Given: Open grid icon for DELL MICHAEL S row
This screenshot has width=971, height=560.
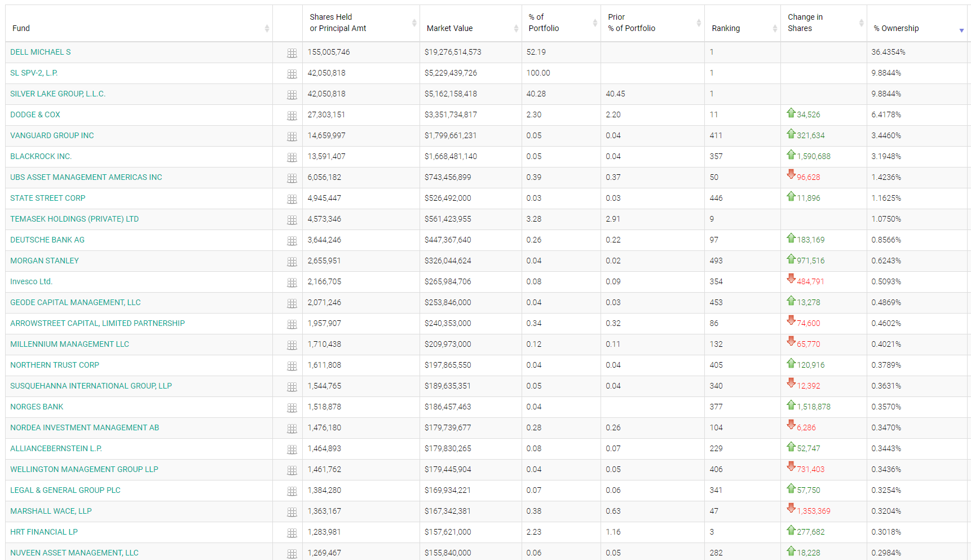Looking at the screenshot, I should point(292,53).
